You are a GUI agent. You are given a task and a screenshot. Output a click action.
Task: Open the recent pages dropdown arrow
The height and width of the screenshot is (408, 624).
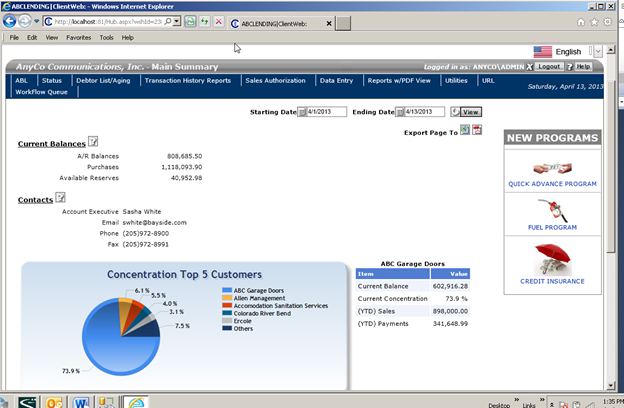point(37,21)
